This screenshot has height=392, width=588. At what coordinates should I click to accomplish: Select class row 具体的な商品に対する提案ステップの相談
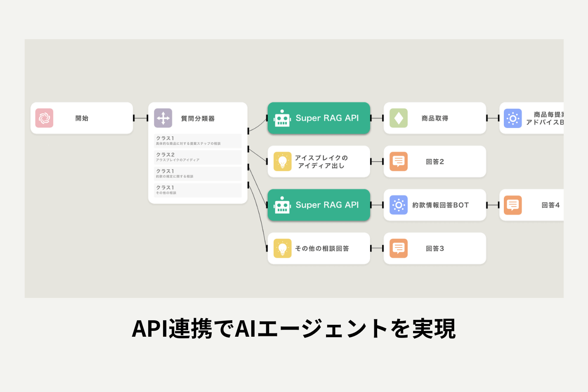(198, 141)
